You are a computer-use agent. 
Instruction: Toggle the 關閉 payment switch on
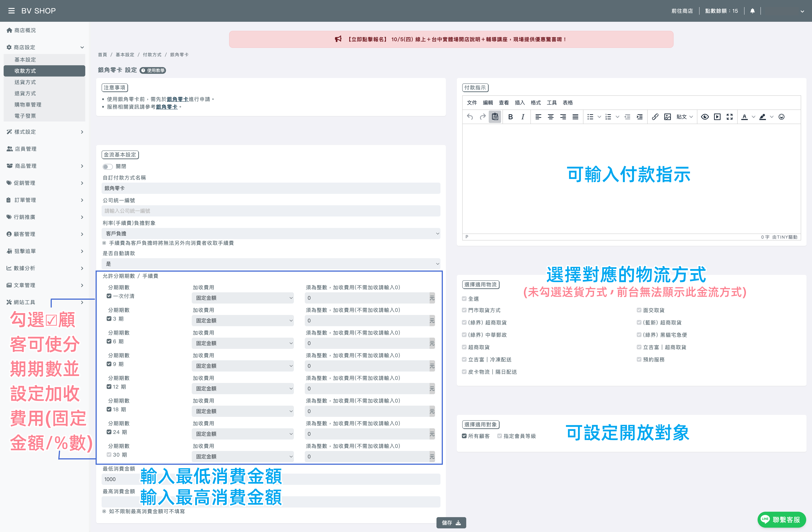tap(107, 167)
